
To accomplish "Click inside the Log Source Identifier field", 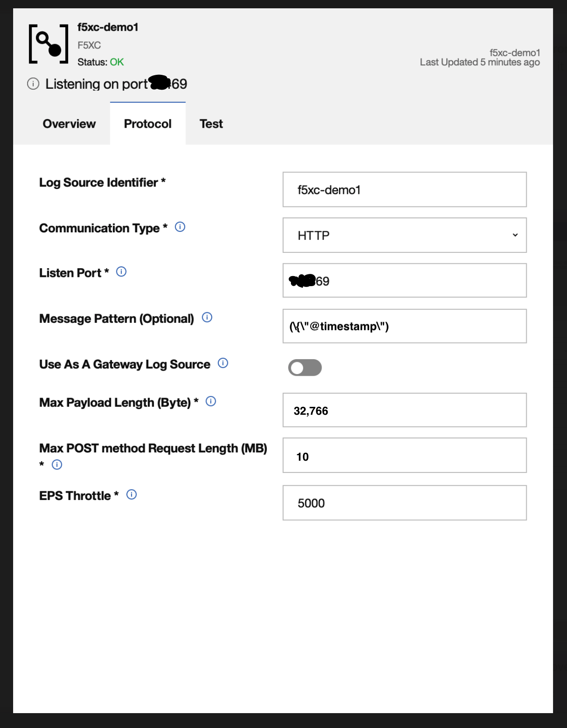I will (404, 189).
